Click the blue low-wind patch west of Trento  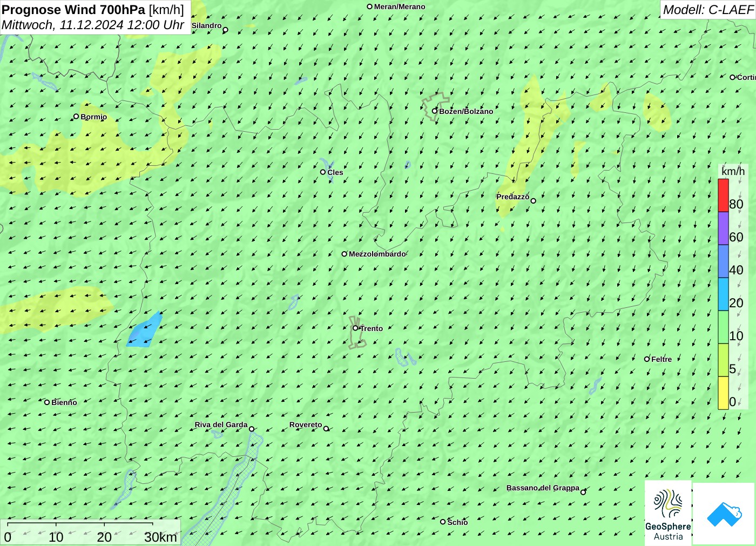144,330
